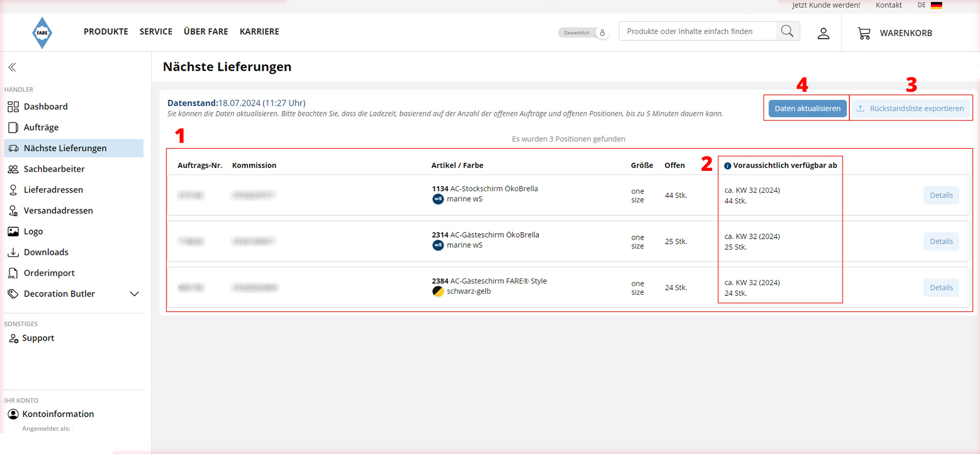Click the Jetzt Kunde werden! link
Screen dimensions: 980x454
(826, 5)
